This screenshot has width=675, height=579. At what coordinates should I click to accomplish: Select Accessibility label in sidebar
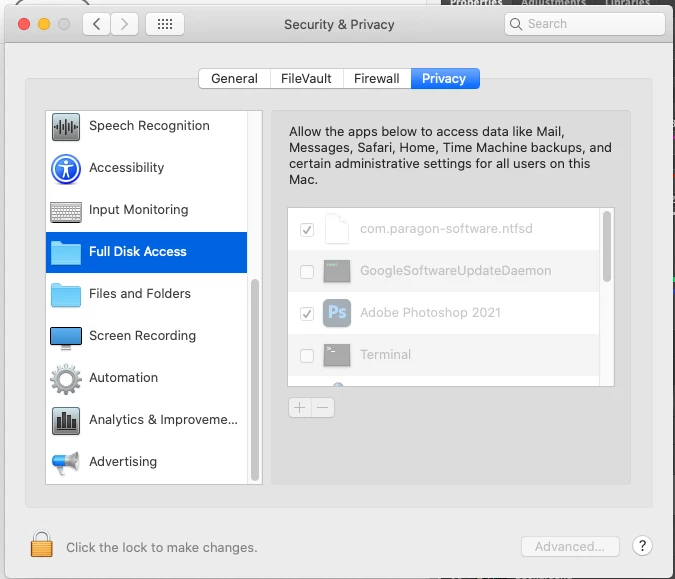tap(127, 167)
